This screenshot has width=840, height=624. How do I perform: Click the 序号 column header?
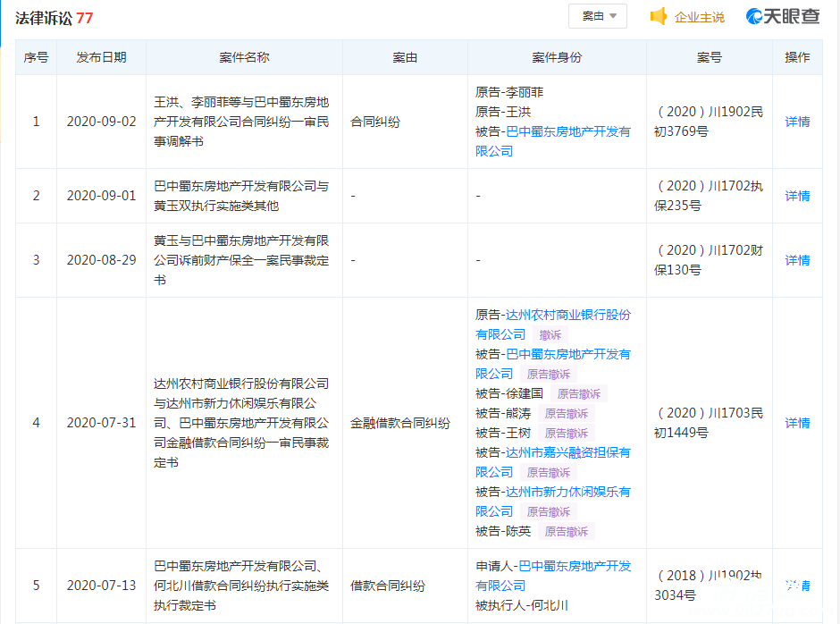pyautogui.click(x=36, y=57)
